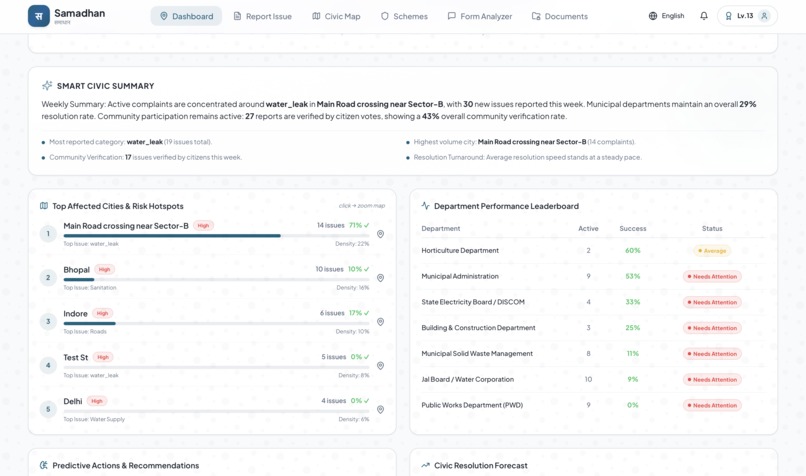
Task: Click the Average status badge for Horticulture
Action: 712,251
